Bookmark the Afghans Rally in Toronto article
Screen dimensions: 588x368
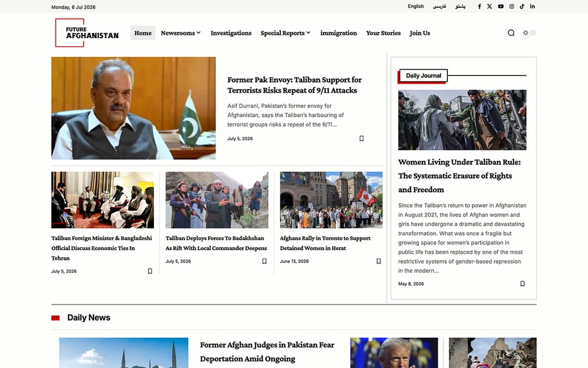point(379,261)
